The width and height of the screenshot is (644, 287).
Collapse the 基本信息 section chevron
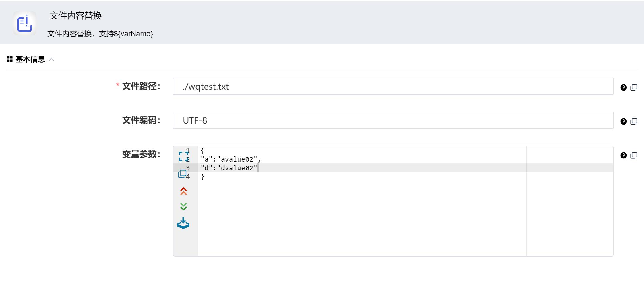52,59
